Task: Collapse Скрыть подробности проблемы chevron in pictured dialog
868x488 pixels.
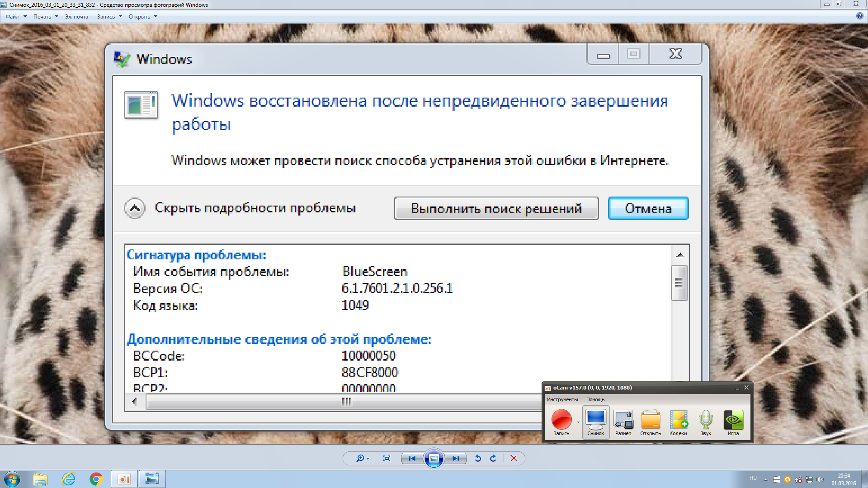Action: 135,208
